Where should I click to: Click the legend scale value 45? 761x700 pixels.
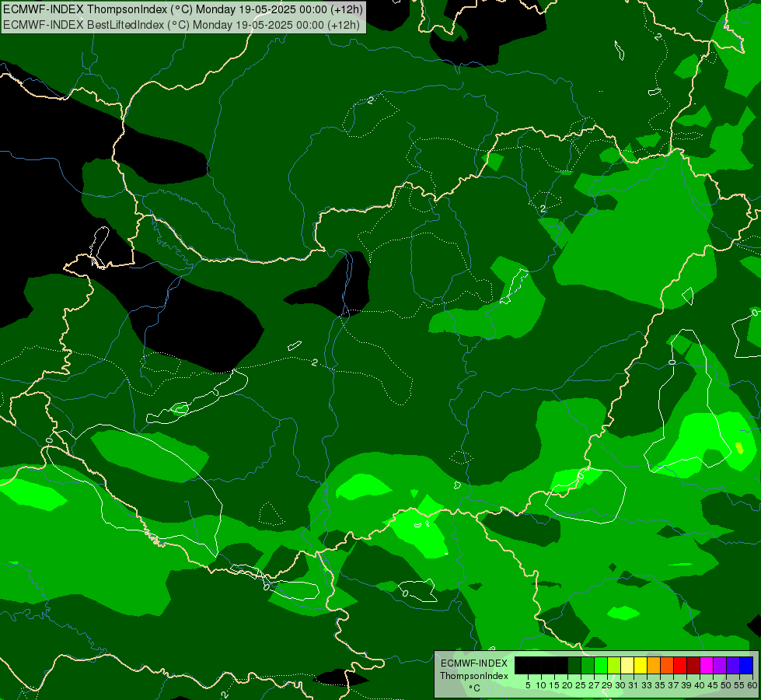[x=714, y=685]
